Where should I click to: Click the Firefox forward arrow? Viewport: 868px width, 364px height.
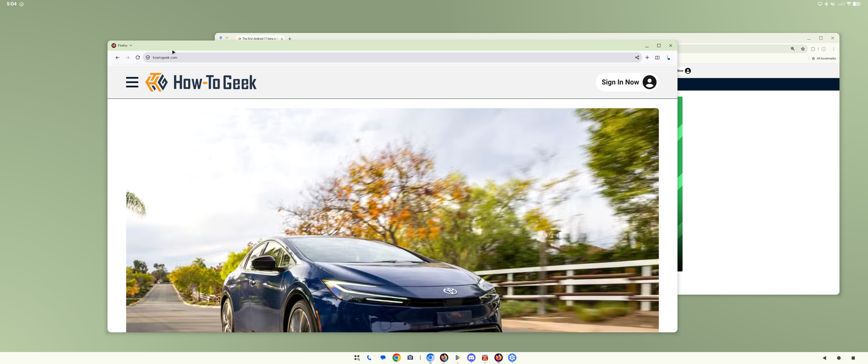pos(127,57)
